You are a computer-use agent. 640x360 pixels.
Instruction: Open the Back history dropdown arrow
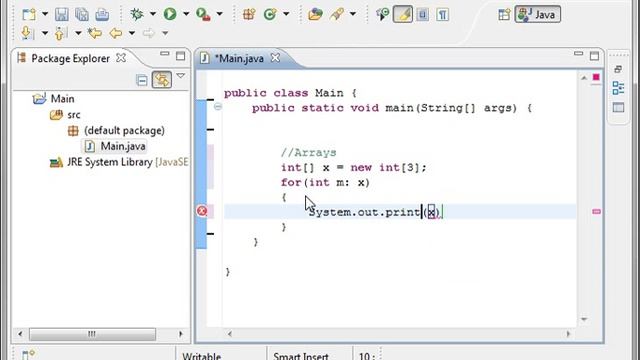[132, 33]
